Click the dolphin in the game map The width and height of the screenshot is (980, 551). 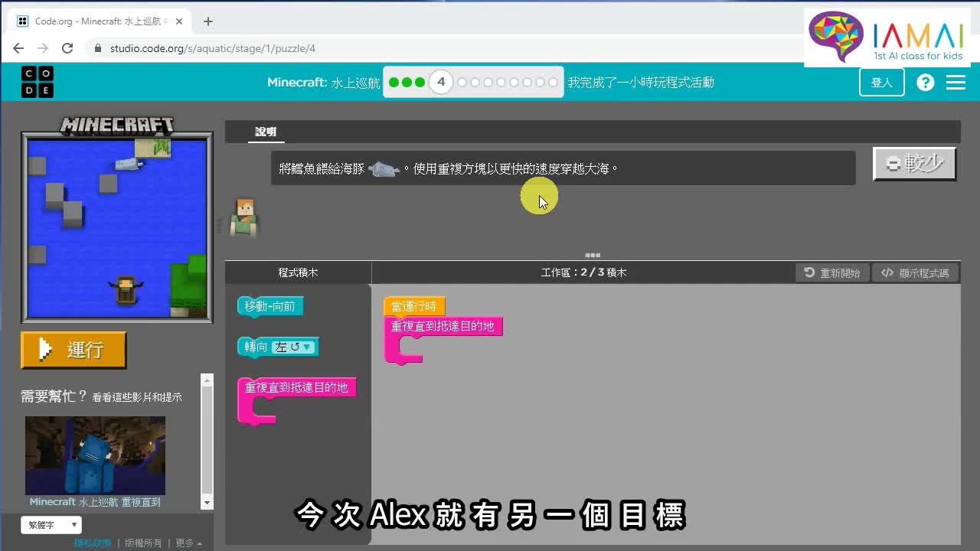[129, 163]
